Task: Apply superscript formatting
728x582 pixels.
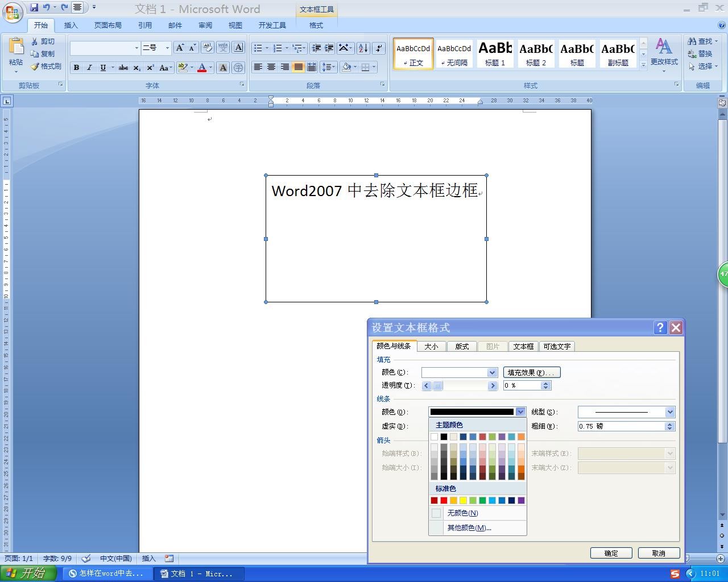Action: pyautogui.click(x=150, y=68)
